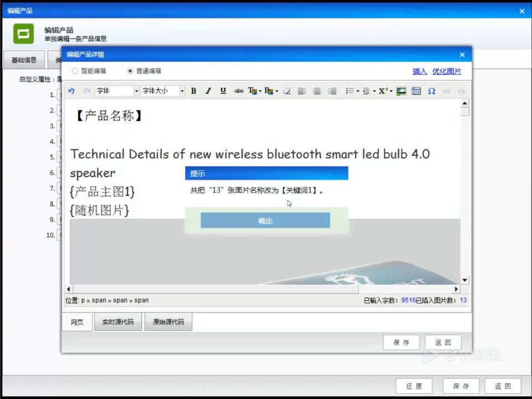Center-align the text
Image resolution: width=532 pixels, height=399 pixels.
(317, 91)
